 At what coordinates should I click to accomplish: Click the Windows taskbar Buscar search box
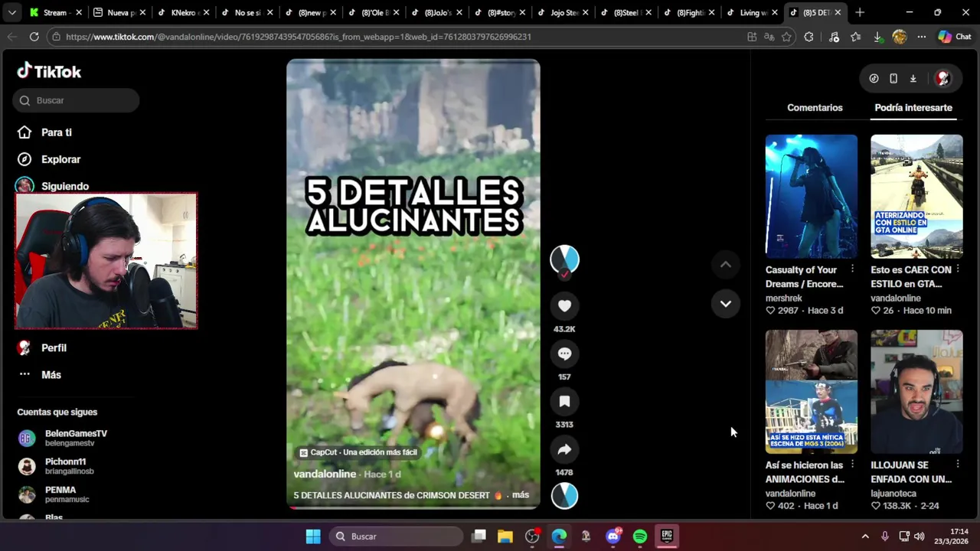pyautogui.click(x=395, y=536)
